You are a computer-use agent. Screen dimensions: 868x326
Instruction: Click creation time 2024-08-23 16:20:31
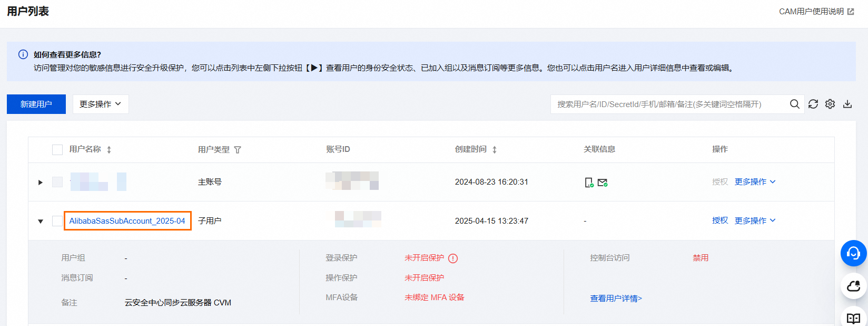(491, 182)
